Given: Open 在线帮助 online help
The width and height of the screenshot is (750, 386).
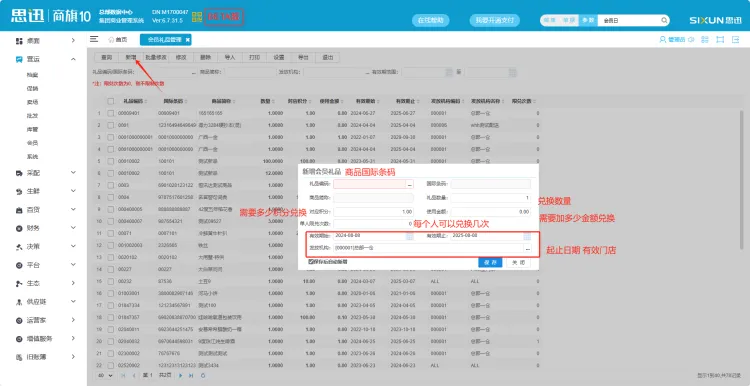Looking at the screenshot, I should [430, 21].
